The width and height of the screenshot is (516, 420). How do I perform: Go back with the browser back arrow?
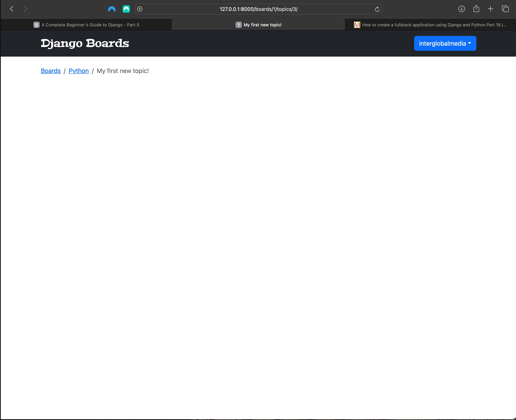coord(11,9)
